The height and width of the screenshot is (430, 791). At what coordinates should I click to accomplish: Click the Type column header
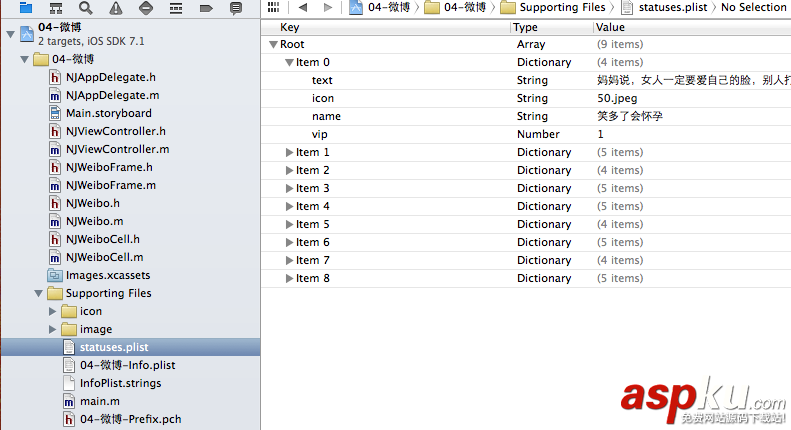pos(525,27)
